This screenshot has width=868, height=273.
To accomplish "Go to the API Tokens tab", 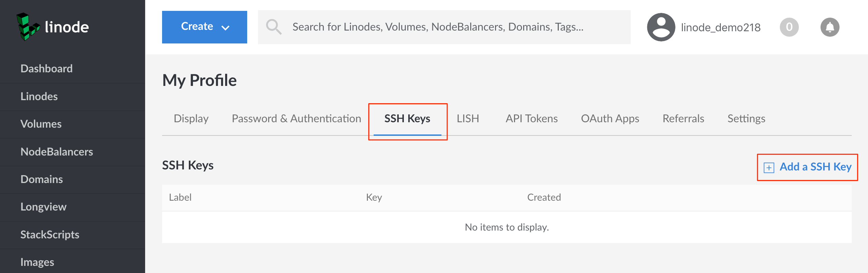I will point(531,119).
